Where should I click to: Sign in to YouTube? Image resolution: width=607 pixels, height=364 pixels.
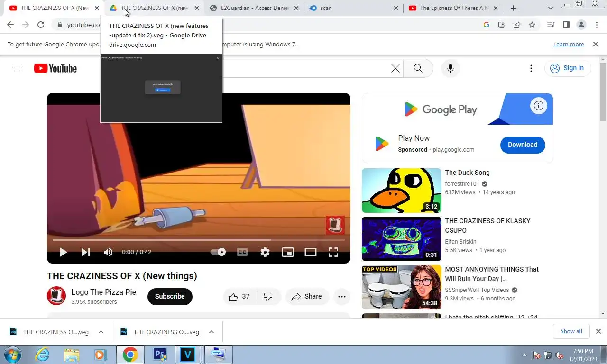pyautogui.click(x=568, y=68)
